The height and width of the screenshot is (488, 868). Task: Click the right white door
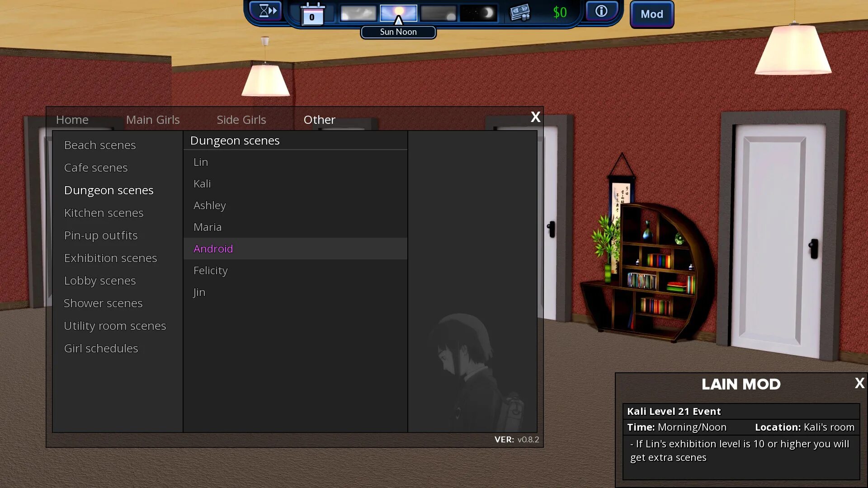click(x=778, y=239)
